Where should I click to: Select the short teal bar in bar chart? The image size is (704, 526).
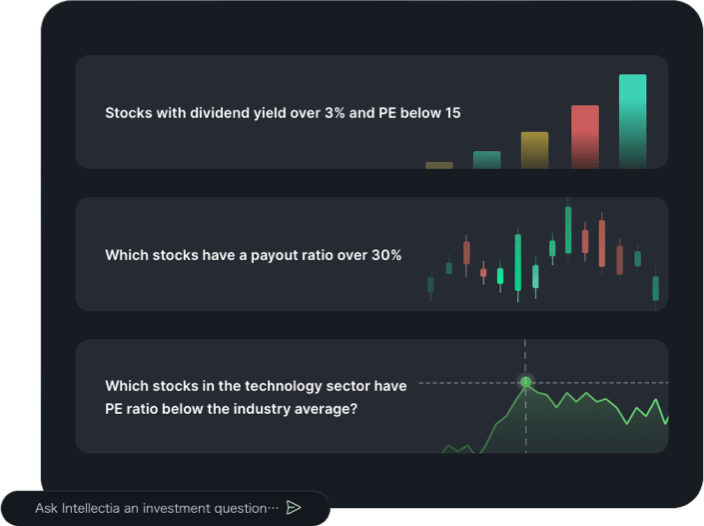(x=487, y=160)
